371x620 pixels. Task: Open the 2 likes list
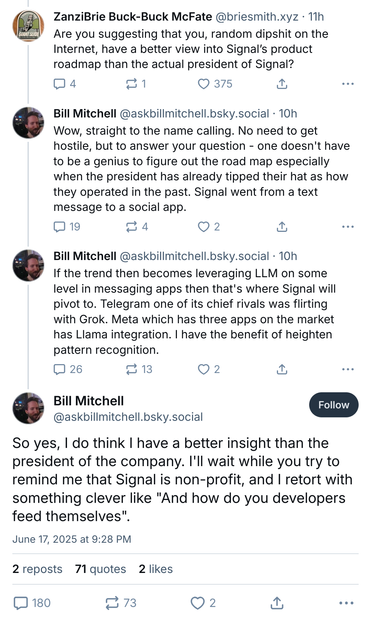(x=156, y=569)
